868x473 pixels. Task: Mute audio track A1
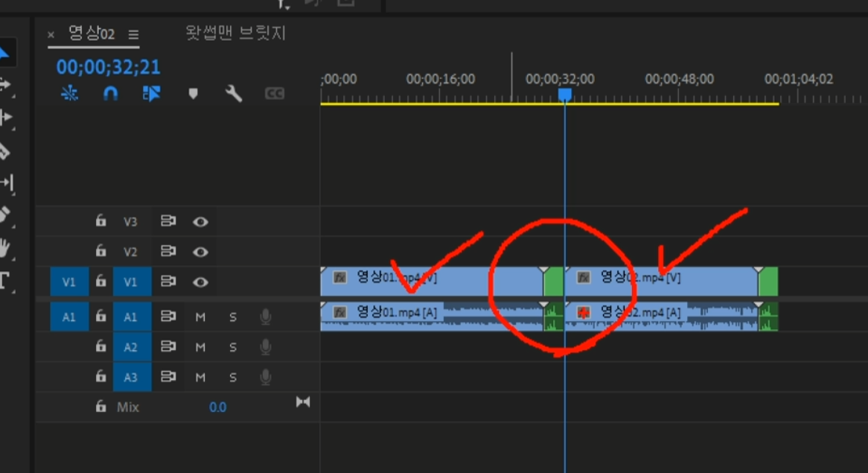point(200,317)
